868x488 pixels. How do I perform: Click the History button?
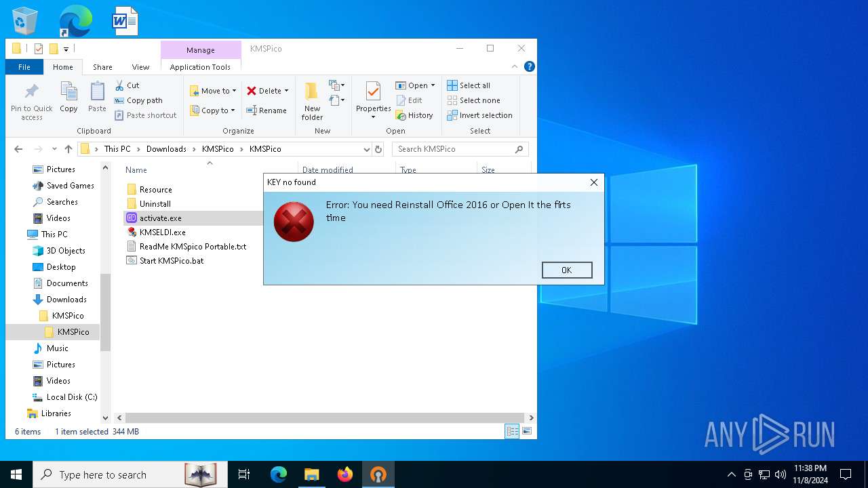pos(414,115)
